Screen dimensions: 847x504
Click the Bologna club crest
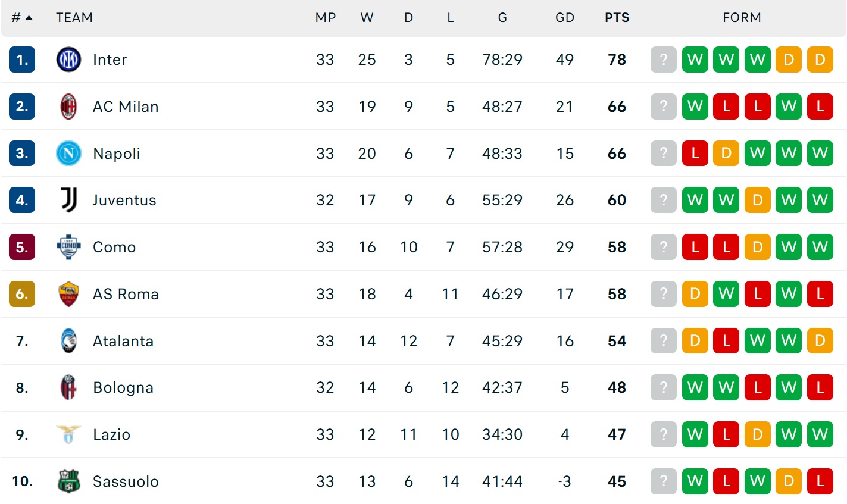68,388
